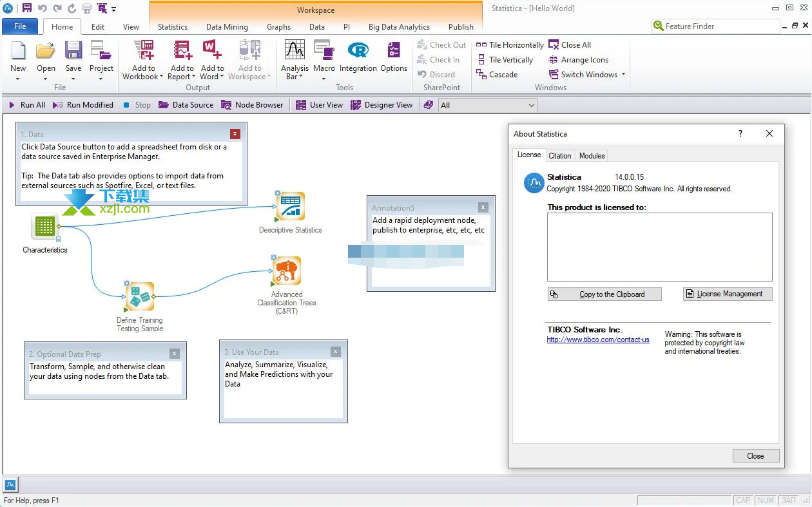The width and height of the screenshot is (812, 507).
Task: Click the Project icon in ribbon
Action: point(101,50)
